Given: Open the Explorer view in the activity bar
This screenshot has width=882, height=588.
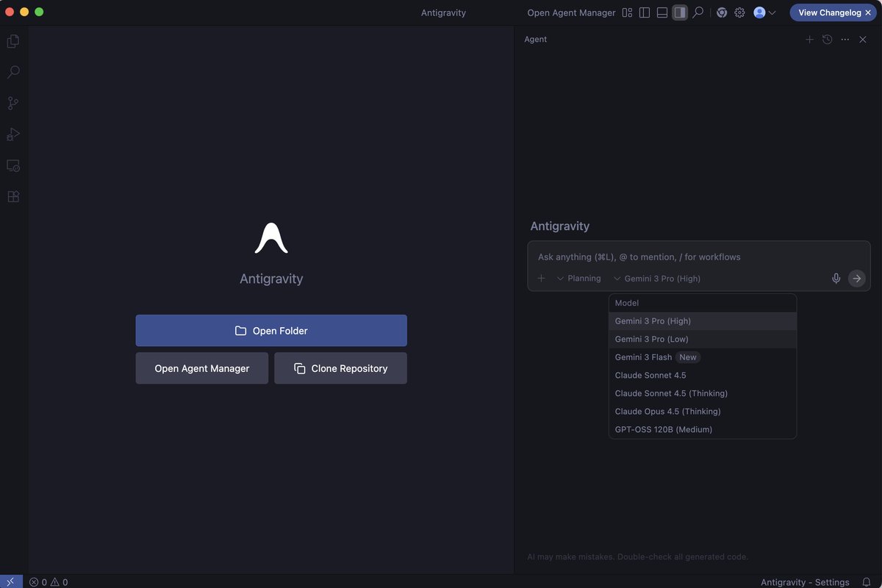Looking at the screenshot, I should click(13, 41).
